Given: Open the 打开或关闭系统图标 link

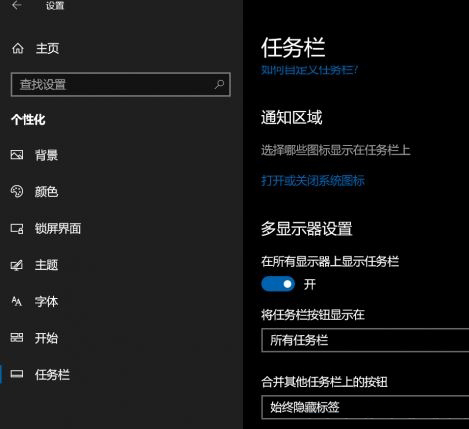Looking at the screenshot, I should pos(313,181).
